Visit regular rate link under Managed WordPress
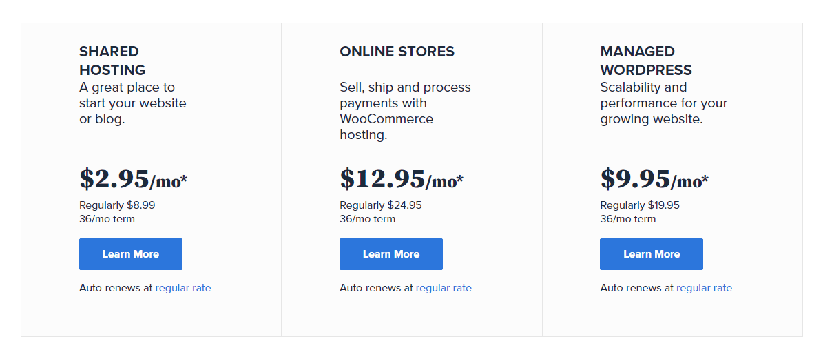 tap(704, 288)
